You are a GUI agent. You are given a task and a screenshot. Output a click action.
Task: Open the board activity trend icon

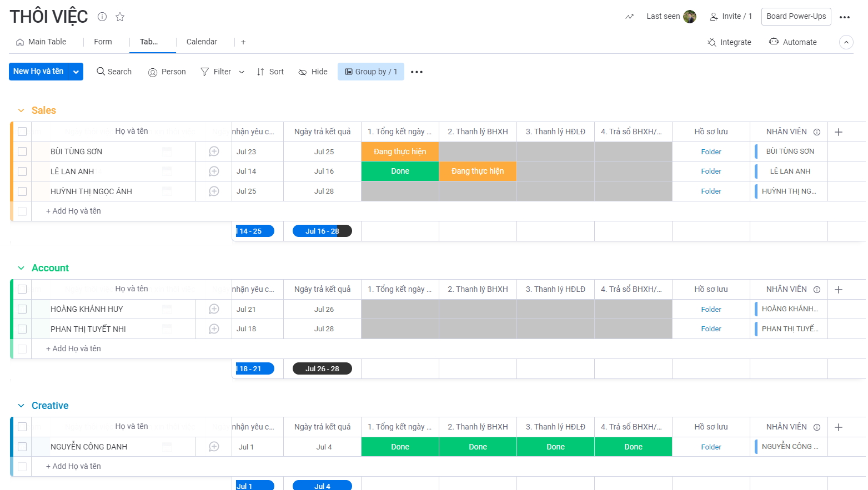tap(629, 17)
